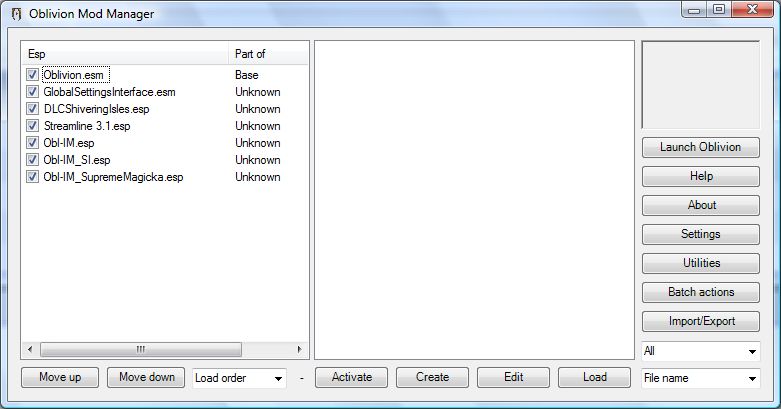Open the All filter dropdown
The width and height of the screenshot is (781, 409).
[700, 351]
